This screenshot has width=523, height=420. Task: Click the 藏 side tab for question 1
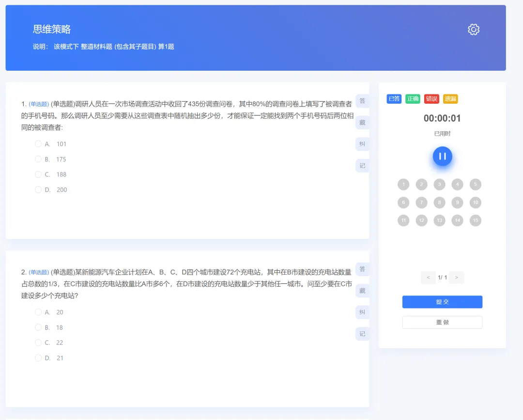point(362,123)
